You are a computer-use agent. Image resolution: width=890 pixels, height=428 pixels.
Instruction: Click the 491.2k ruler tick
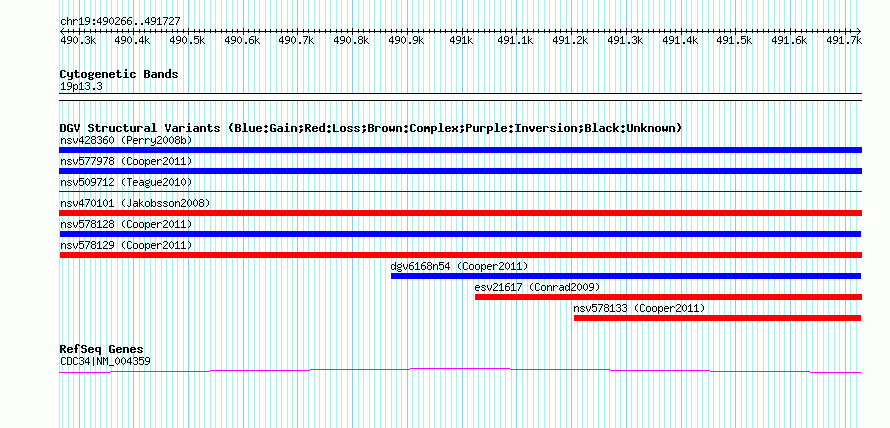point(571,40)
